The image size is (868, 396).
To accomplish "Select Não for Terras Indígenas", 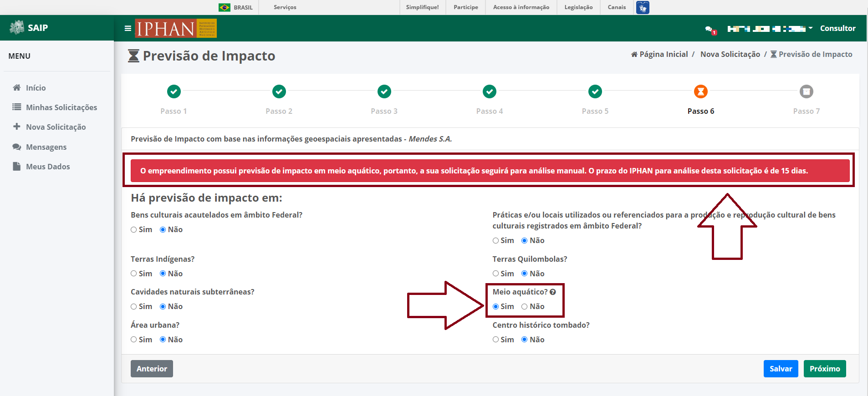I will [163, 274].
